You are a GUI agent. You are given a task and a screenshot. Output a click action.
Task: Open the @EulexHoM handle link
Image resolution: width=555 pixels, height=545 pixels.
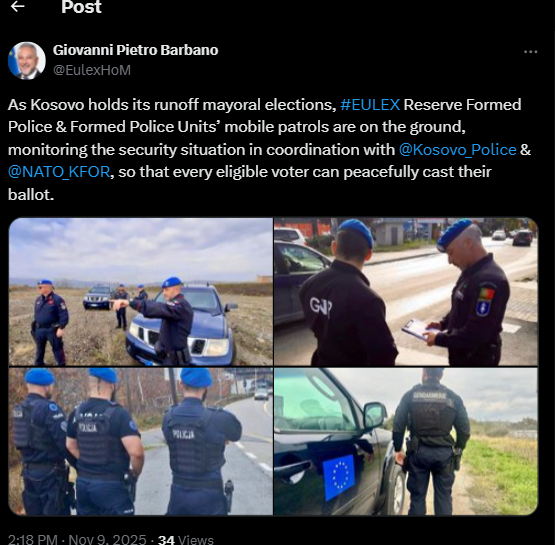point(92,70)
